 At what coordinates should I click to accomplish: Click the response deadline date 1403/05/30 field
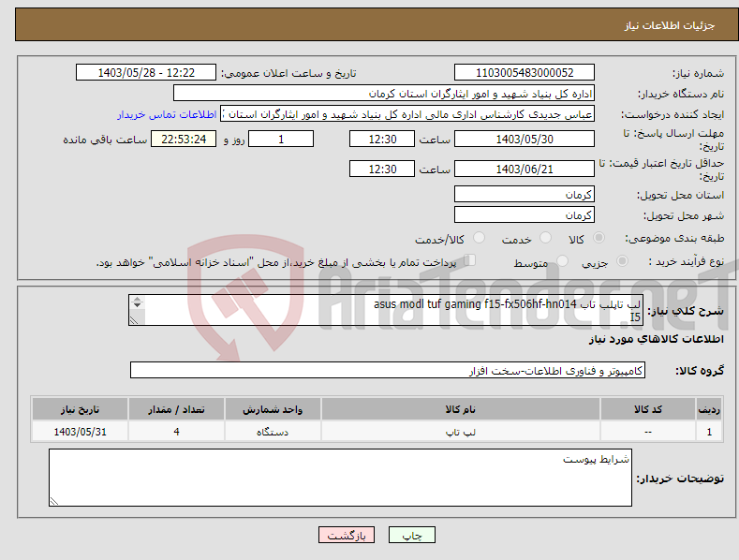point(525,139)
